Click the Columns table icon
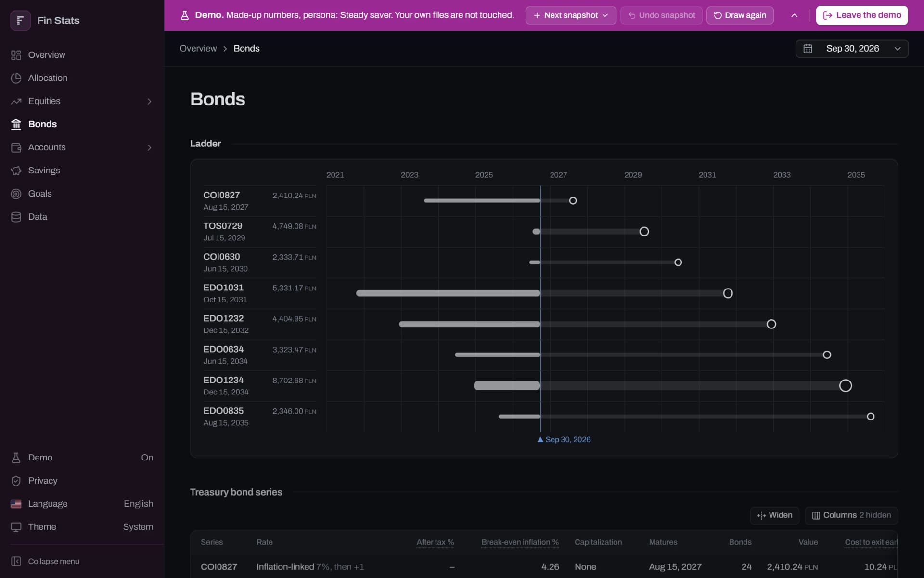The width and height of the screenshot is (924, 578). tap(816, 515)
